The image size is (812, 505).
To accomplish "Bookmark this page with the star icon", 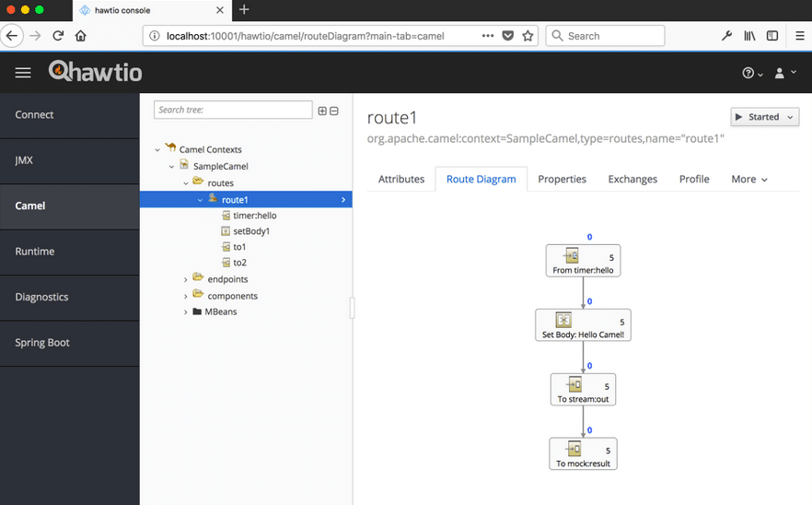I will (x=528, y=36).
